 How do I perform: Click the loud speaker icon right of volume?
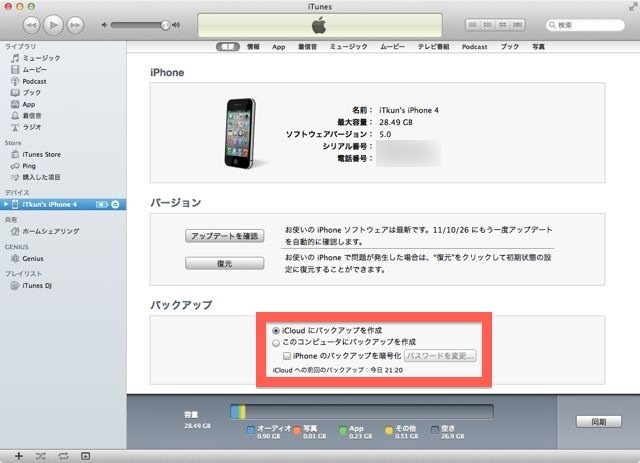pos(176,25)
